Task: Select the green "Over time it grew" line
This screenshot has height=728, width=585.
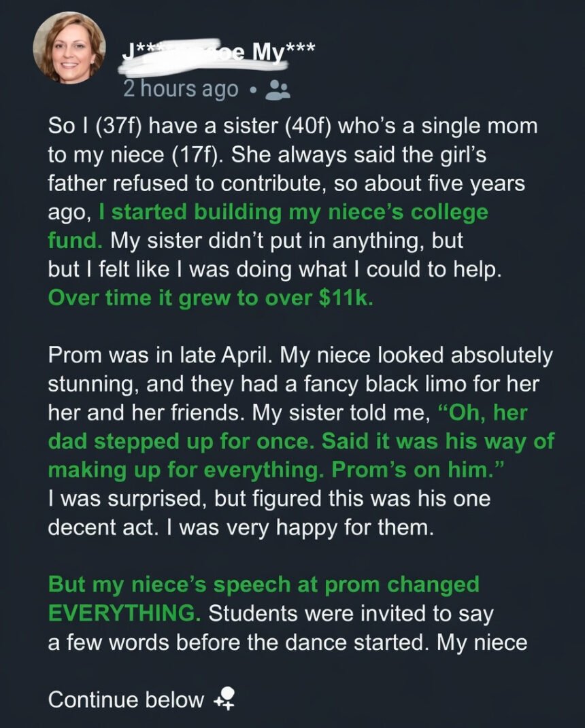Action: tap(210, 300)
